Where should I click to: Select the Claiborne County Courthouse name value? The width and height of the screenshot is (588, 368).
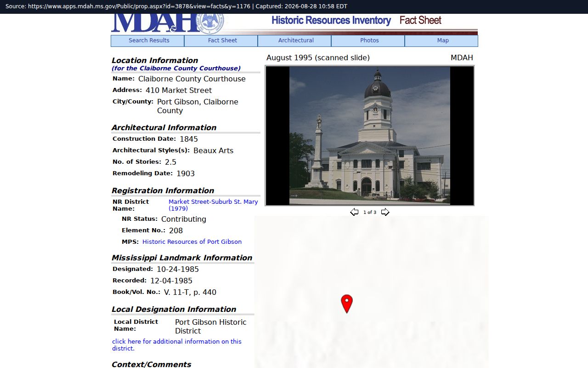pos(192,79)
